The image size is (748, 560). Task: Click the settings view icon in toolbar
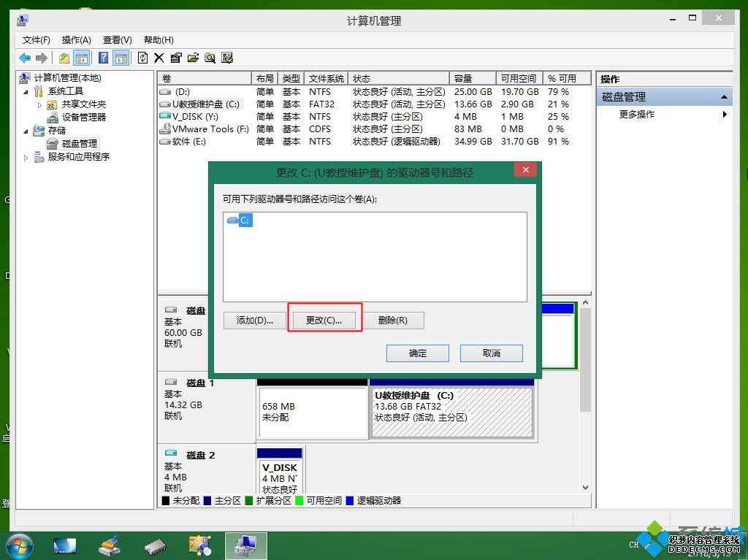(x=227, y=58)
